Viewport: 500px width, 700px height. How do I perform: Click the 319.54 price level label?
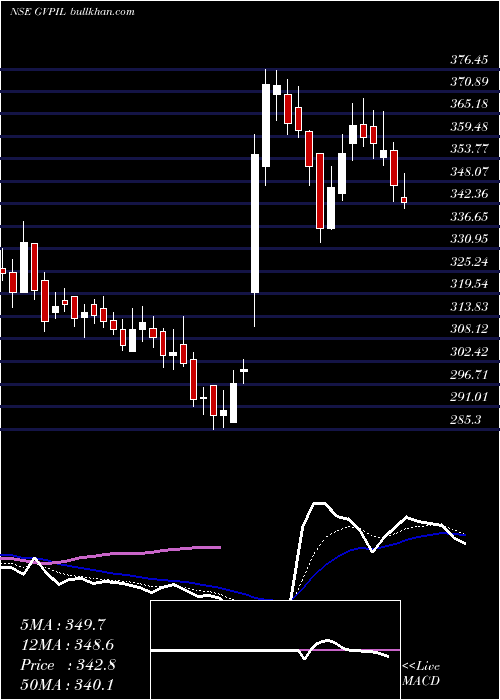469,284
